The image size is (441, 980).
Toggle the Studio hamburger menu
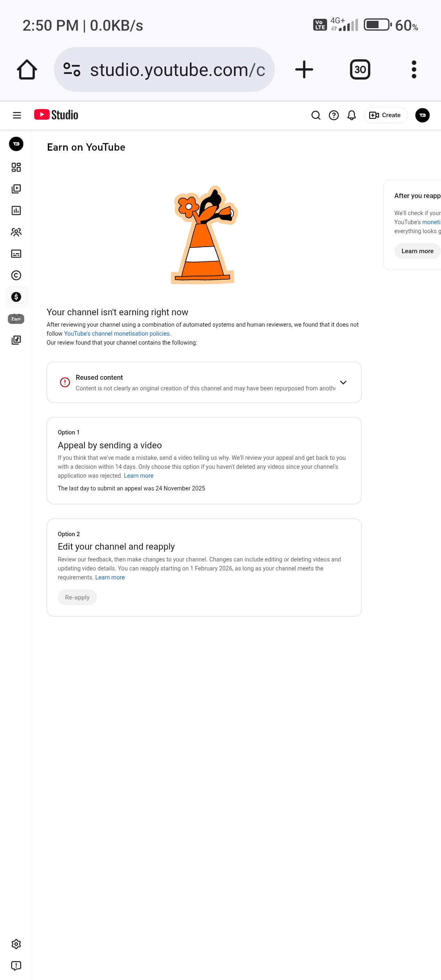point(17,116)
